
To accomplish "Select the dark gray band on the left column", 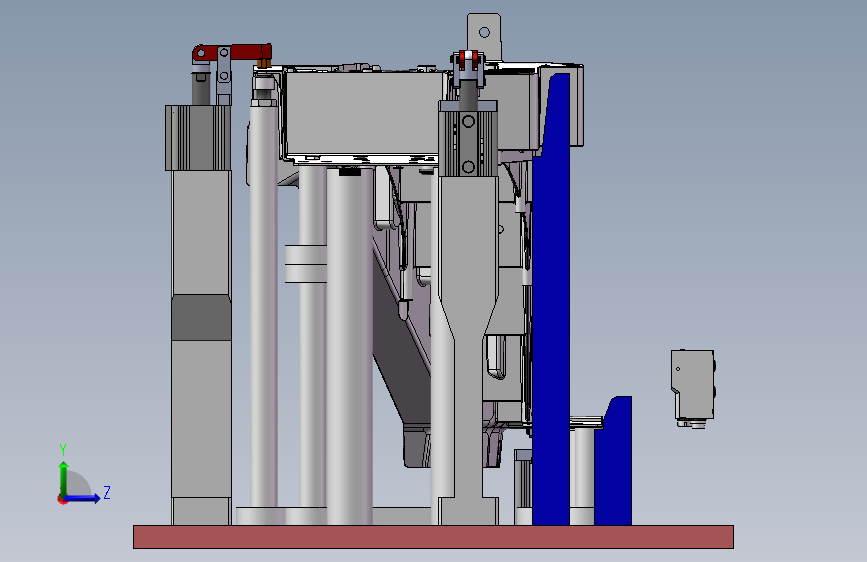I will point(201,318).
